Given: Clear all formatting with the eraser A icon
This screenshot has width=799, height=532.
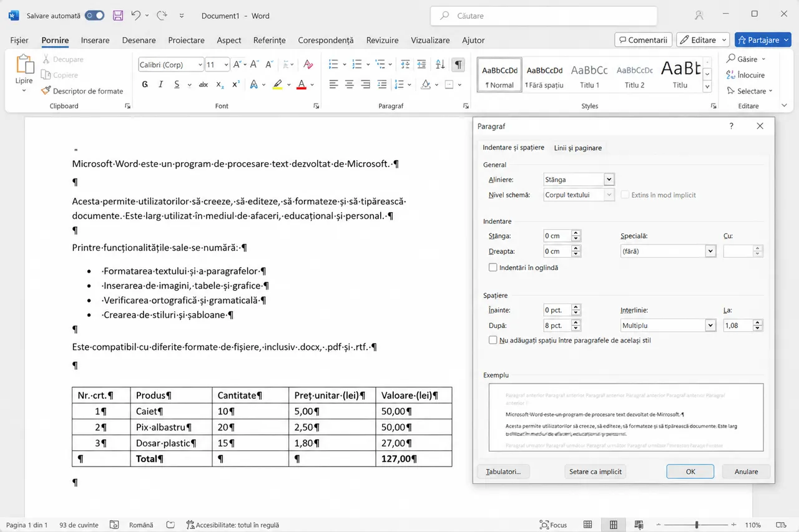Looking at the screenshot, I should click(308, 65).
